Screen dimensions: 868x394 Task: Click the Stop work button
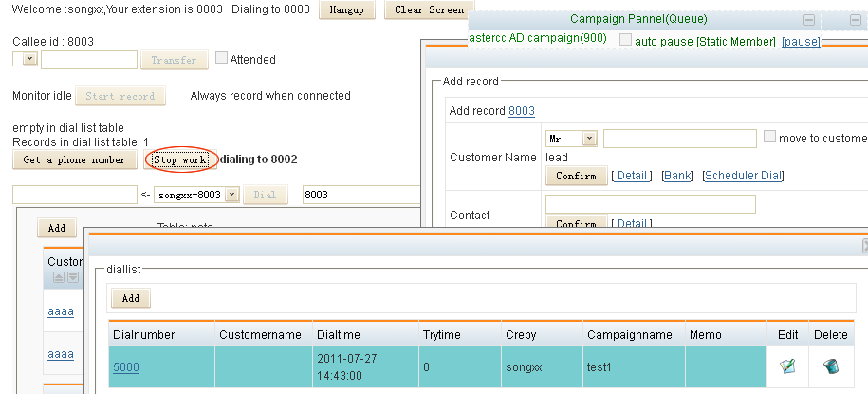(180, 159)
